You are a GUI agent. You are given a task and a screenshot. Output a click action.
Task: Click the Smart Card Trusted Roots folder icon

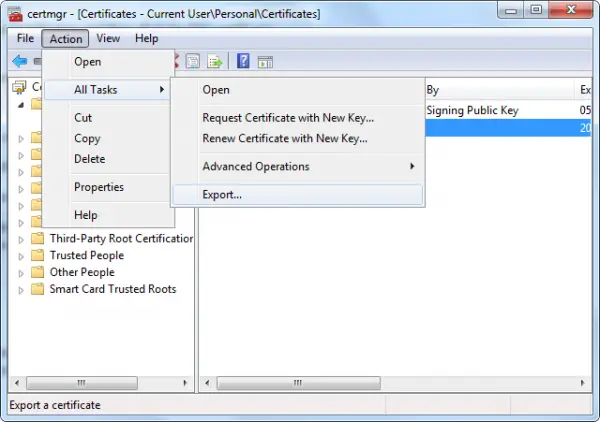(x=37, y=288)
